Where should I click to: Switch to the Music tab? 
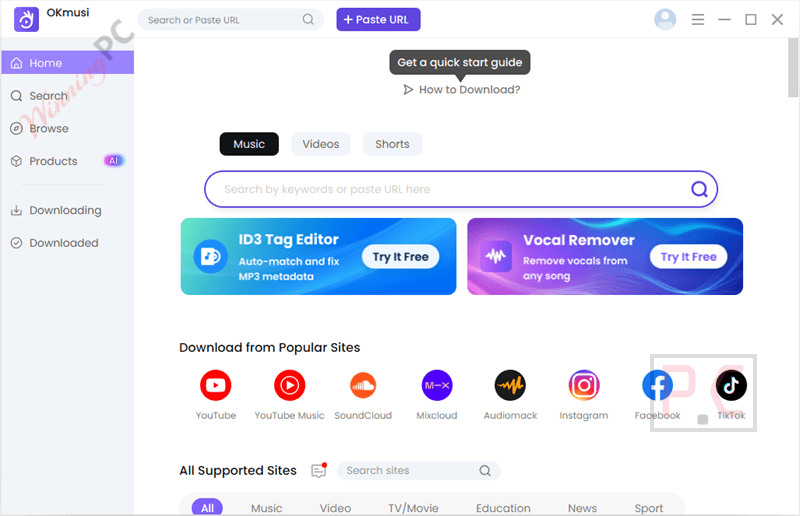[249, 144]
